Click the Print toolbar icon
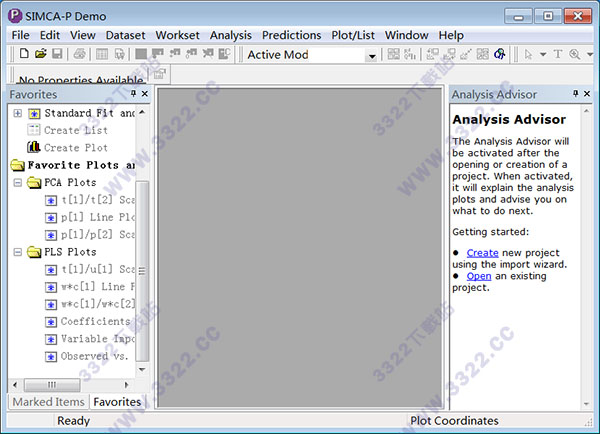This screenshot has width=600, height=434. [80, 54]
